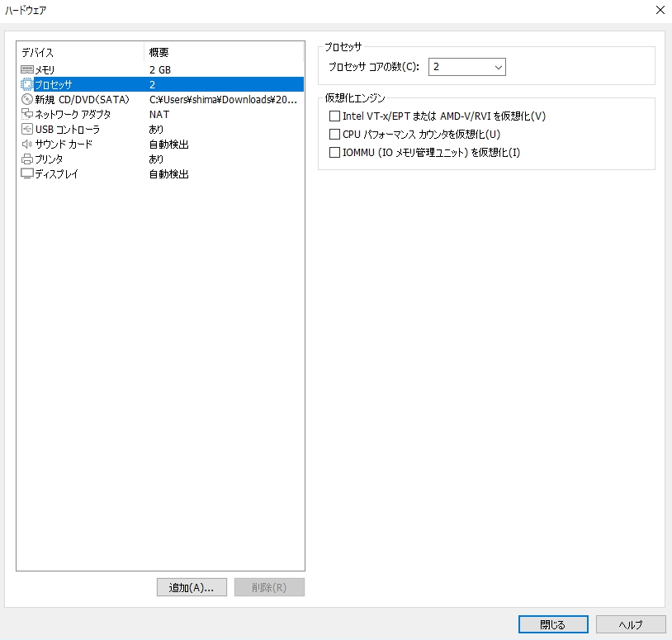Screen dimensions: 672x640
Task: Click the CD/DVD (SATA) disc icon
Action: tap(27, 99)
